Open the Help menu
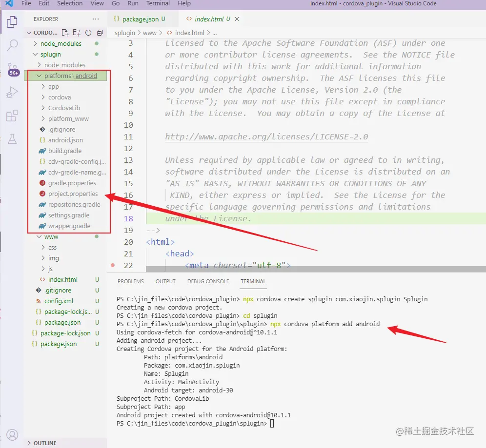 tap(184, 3)
